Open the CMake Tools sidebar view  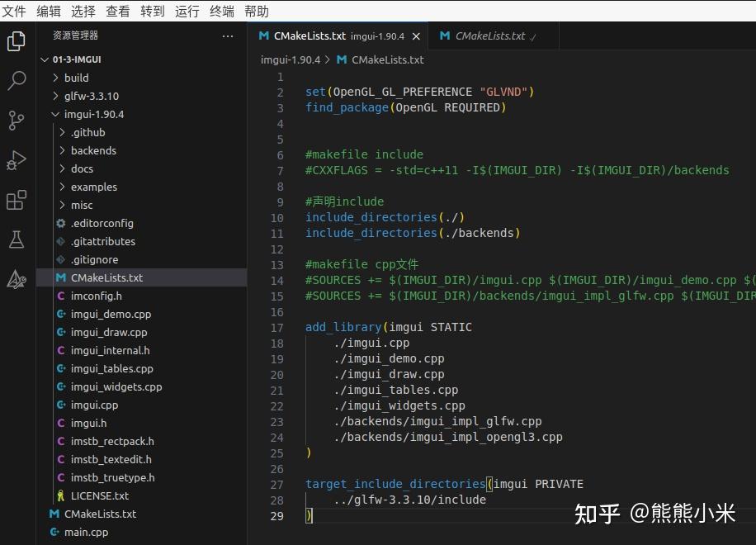[x=17, y=279]
